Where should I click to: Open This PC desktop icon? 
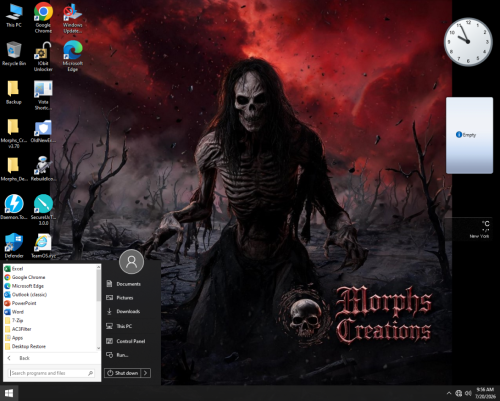14,15
